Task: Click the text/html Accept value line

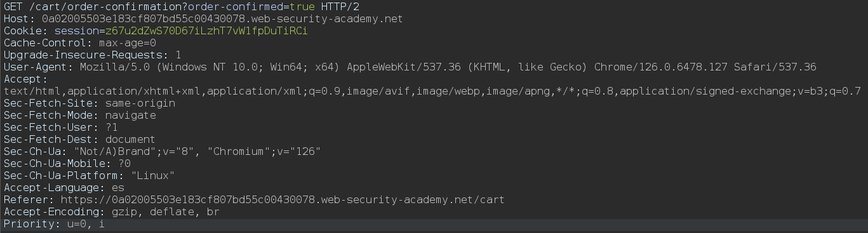Action: [x=432, y=91]
